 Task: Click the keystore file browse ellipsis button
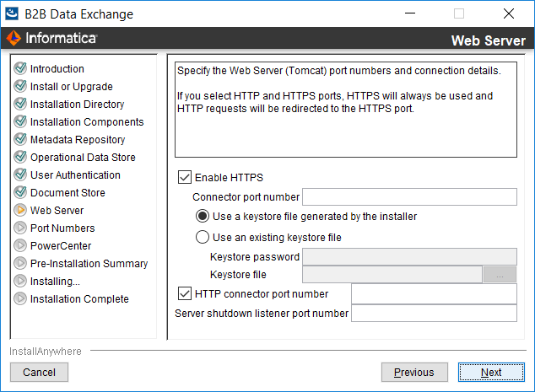click(x=500, y=275)
